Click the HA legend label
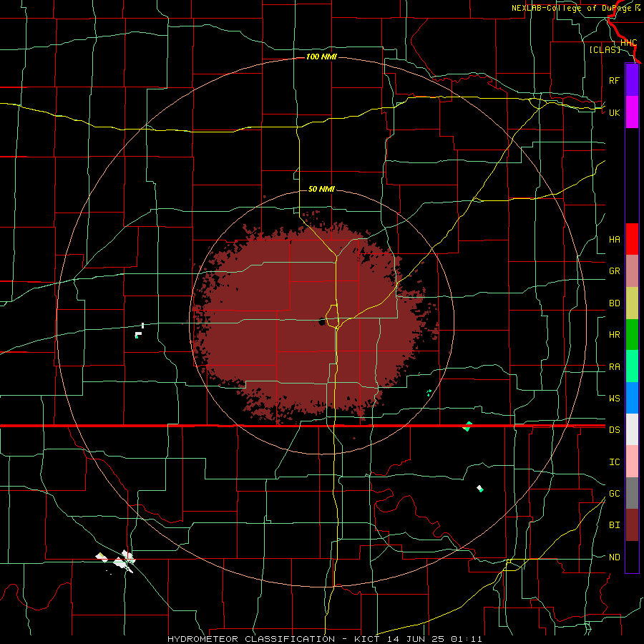The width and height of the screenshot is (644, 644). click(614, 239)
